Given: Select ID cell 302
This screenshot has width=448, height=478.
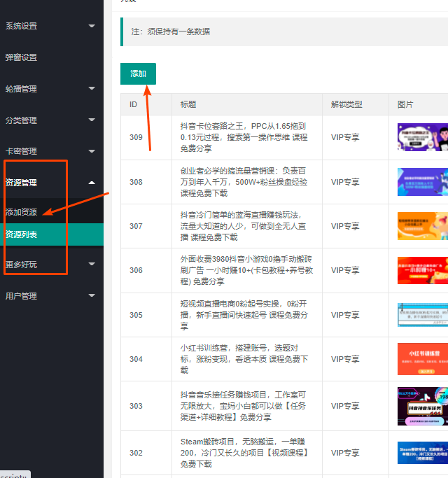Looking at the screenshot, I should (136, 453).
